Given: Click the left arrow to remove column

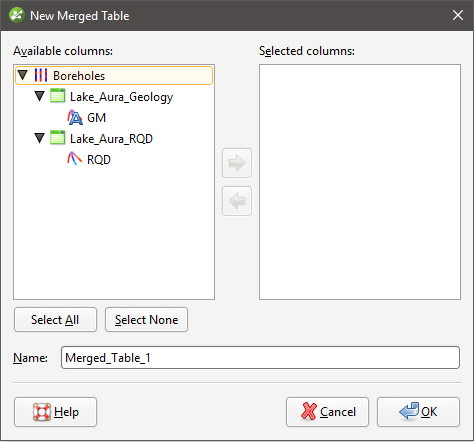Looking at the screenshot, I should pyautogui.click(x=237, y=201).
